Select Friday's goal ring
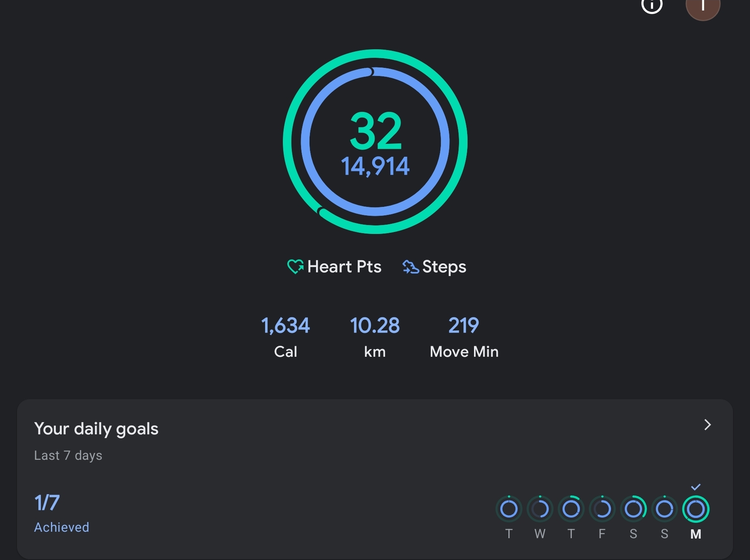The height and width of the screenshot is (560, 750). click(602, 509)
